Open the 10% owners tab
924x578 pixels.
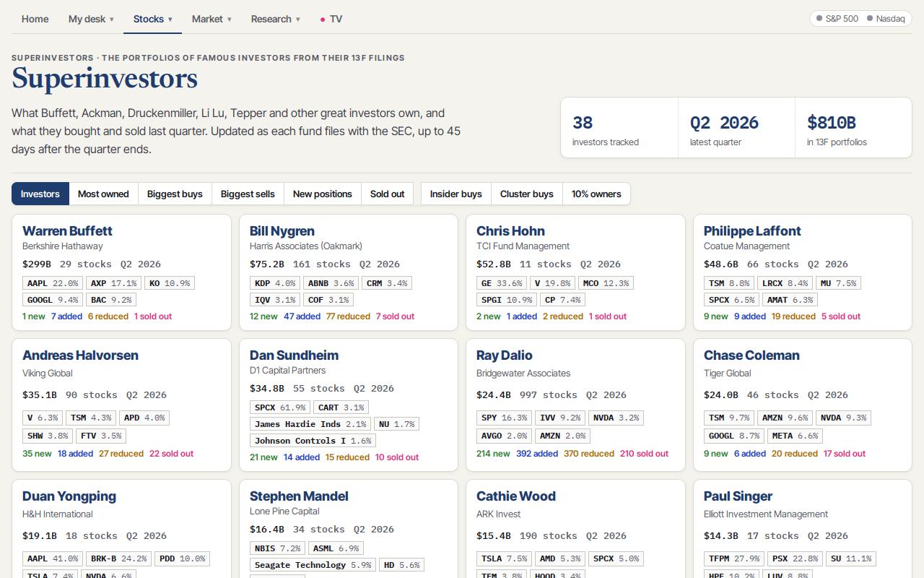pos(596,194)
